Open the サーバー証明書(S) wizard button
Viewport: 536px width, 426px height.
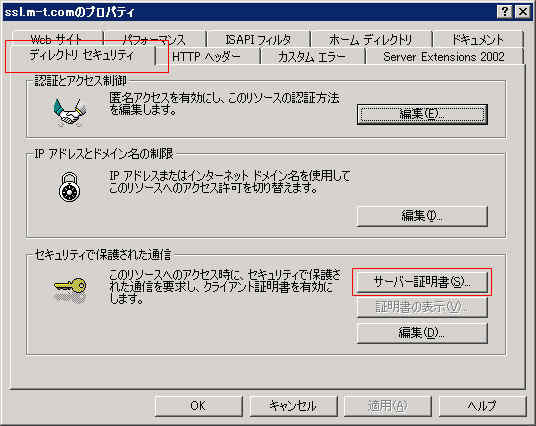pyautogui.click(x=422, y=282)
